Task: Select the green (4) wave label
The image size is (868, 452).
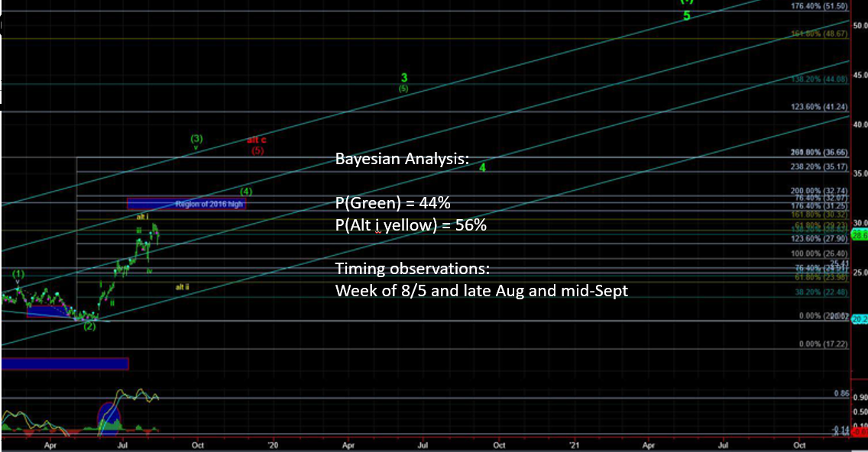Action: [x=245, y=191]
